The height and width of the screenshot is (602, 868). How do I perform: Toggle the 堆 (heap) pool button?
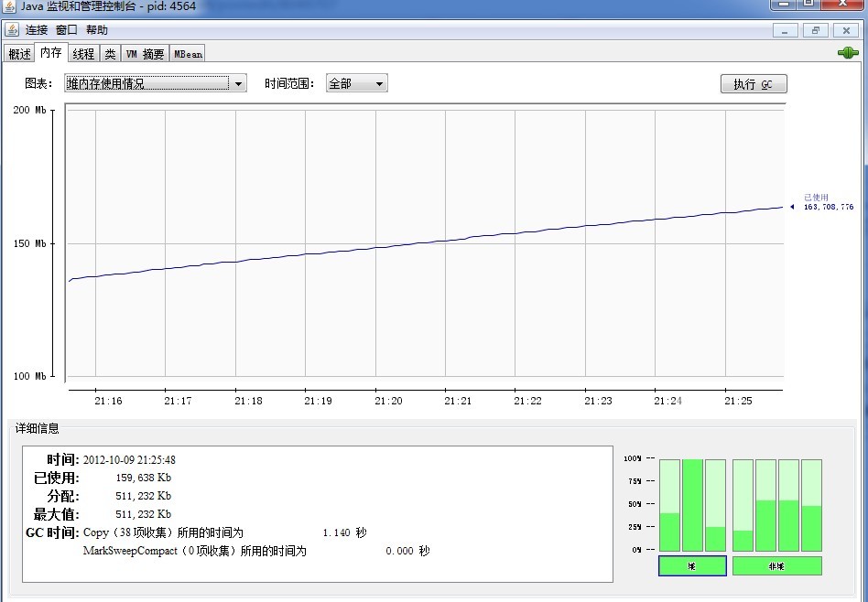[692, 566]
